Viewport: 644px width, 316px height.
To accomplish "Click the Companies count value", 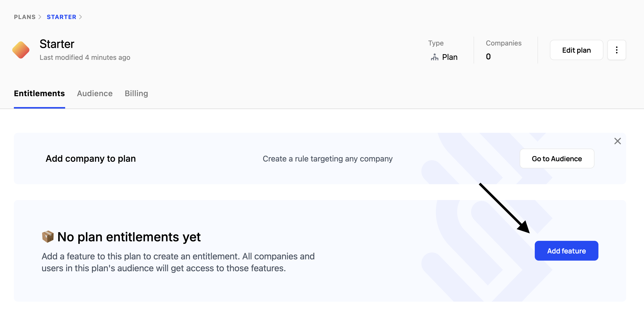I will 488,57.
